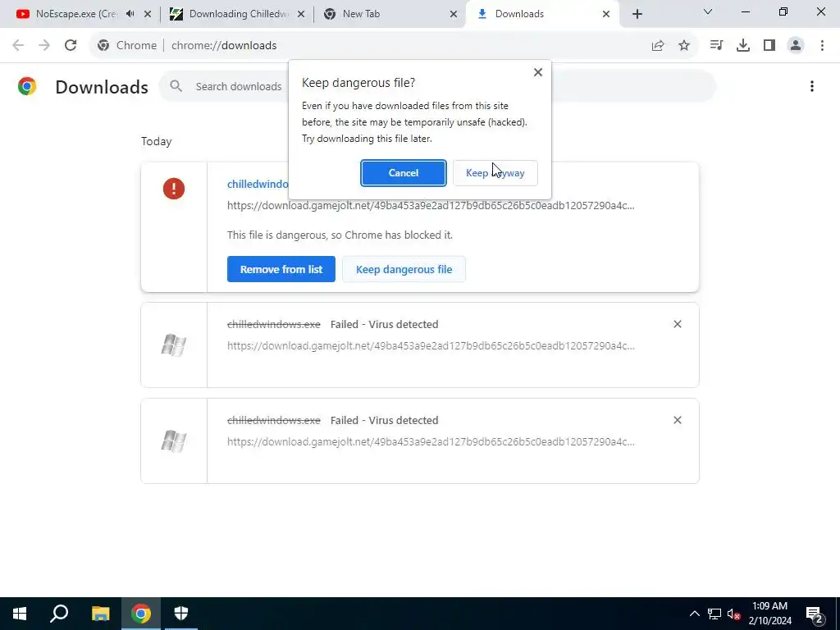Close the NoEscape.exe tab
Screen dimensions: 840x630
tap(148, 14)
